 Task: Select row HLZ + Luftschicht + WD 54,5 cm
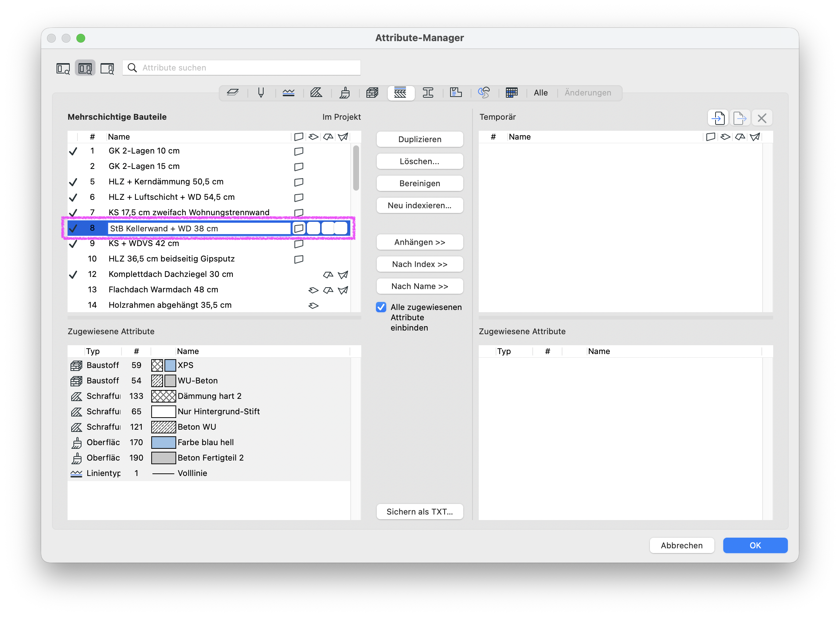click(x=209, y=197)
